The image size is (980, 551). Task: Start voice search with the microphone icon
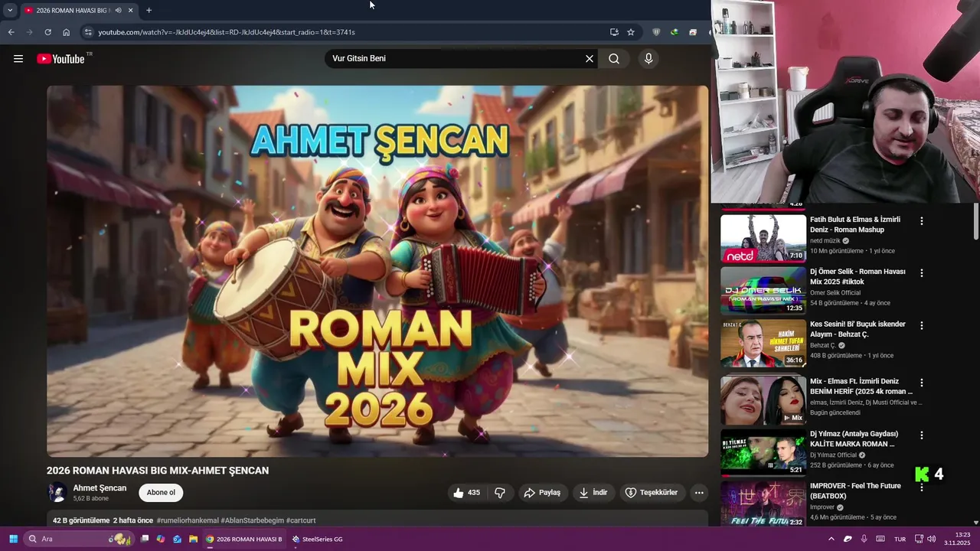pyautogui.click(x=648, y=59)
